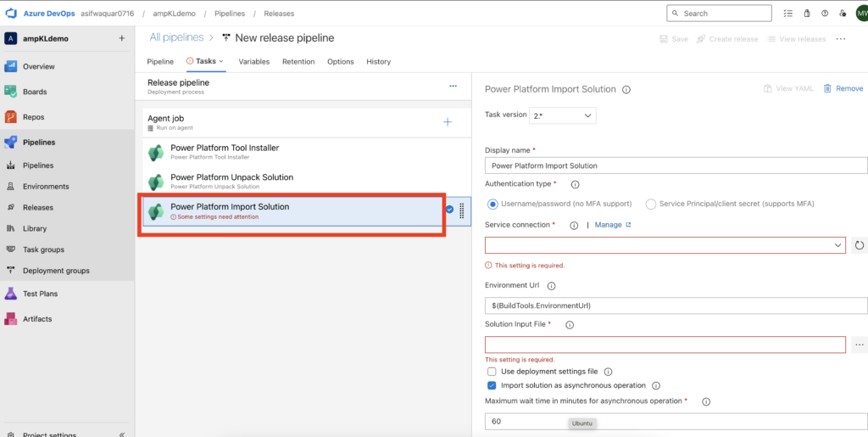The image size is (868, 437).
Task: Switch to the Variables tab
Action: 254,61
